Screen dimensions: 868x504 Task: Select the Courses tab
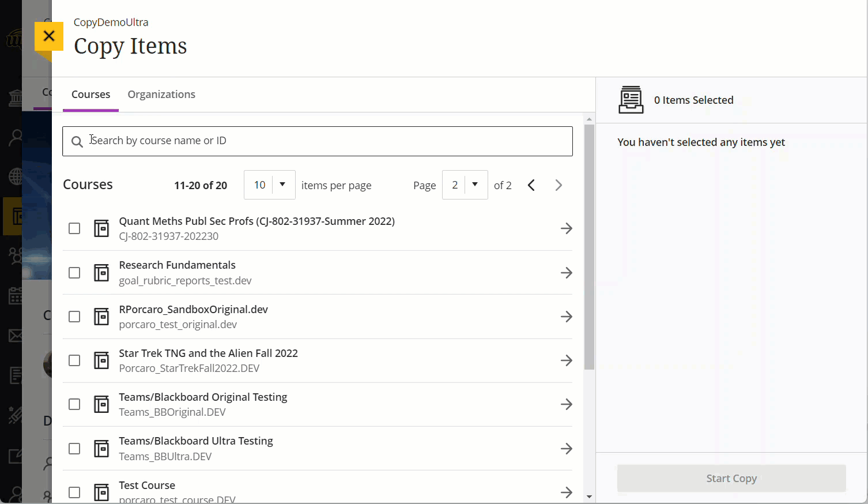(x=91, y=95)
